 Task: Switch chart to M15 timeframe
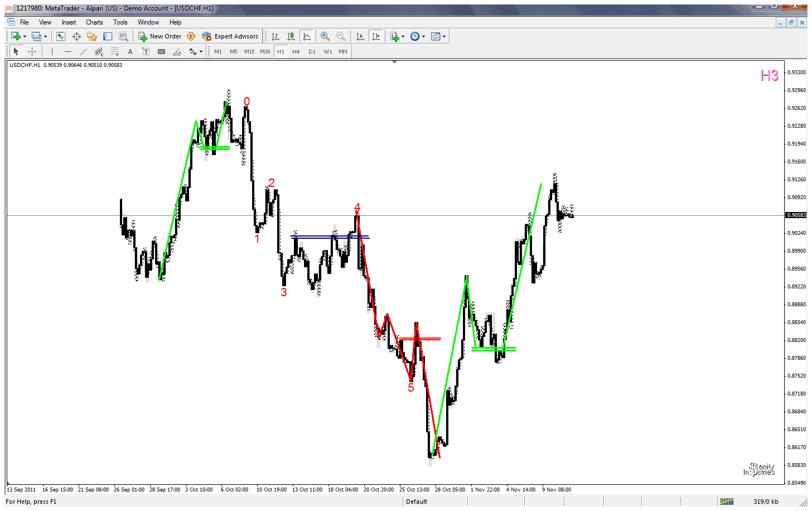pos(249,51)
